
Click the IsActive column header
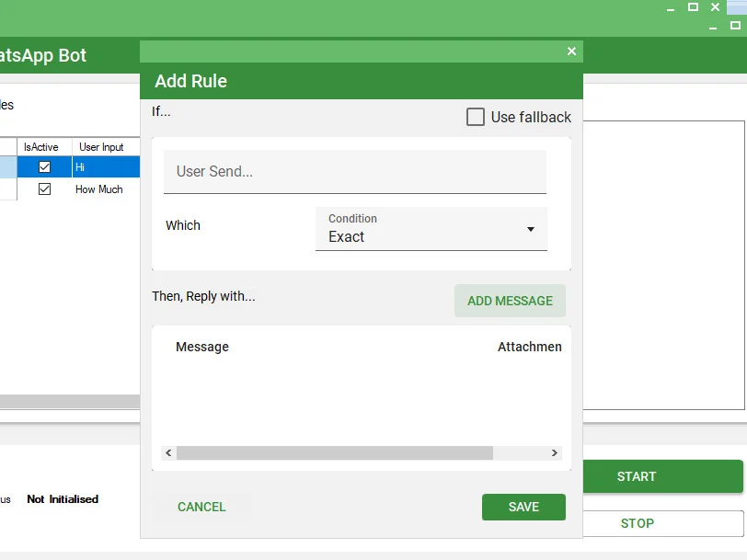coord(43,147)
